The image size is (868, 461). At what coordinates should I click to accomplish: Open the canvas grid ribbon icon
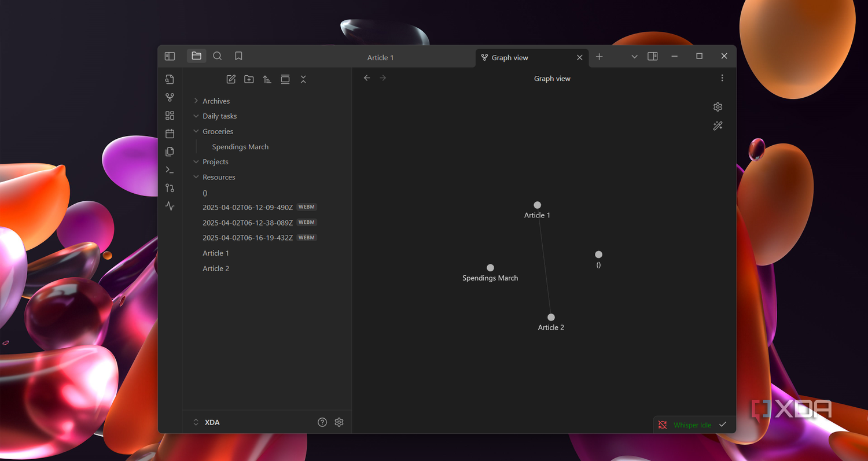[x=170, y=116]
